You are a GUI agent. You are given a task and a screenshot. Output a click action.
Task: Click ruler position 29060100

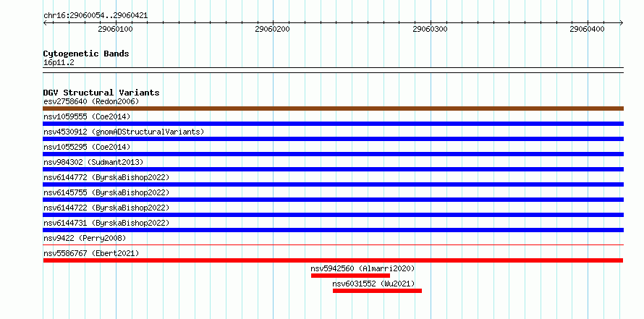coord(115,29)
